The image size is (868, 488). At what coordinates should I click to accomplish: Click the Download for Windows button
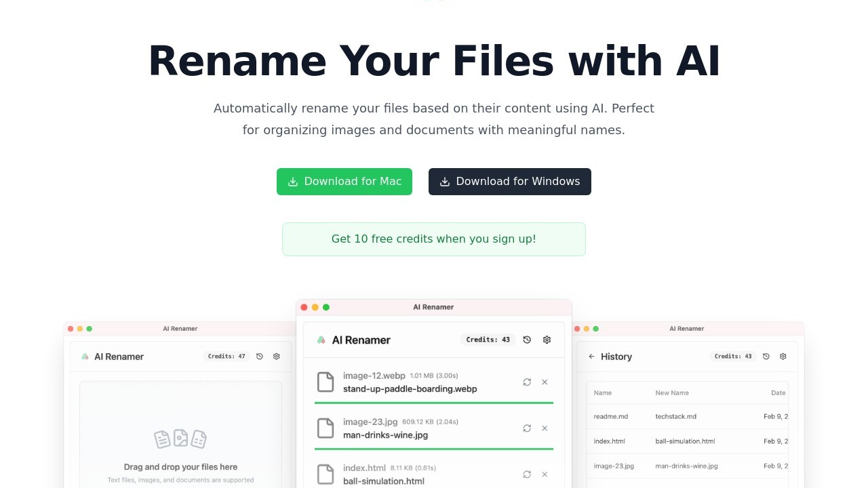tap(510, 182)
